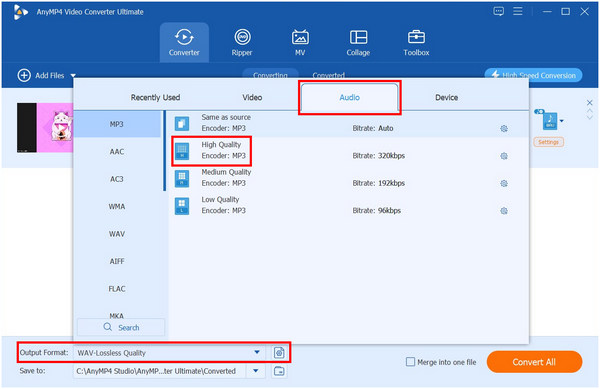Click the feedback chat icon in title bar
Screen dimensions: 600x389
coord(498,11)
